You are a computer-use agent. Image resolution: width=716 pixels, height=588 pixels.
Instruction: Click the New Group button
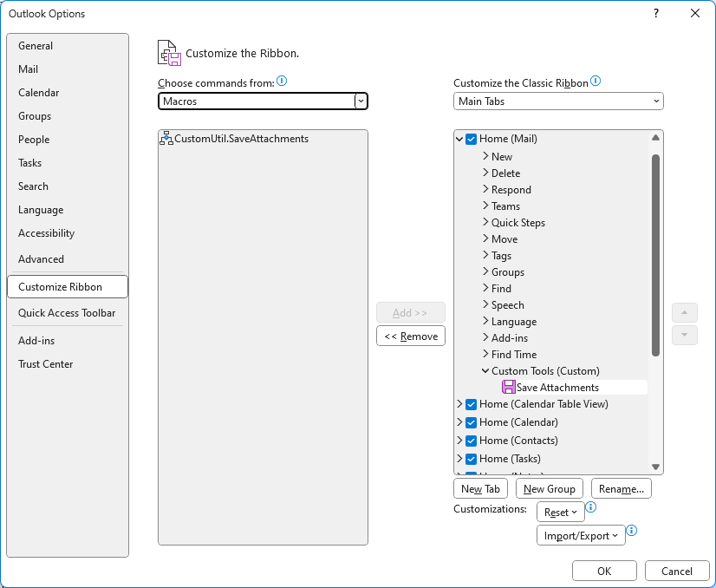pos(550,489)
